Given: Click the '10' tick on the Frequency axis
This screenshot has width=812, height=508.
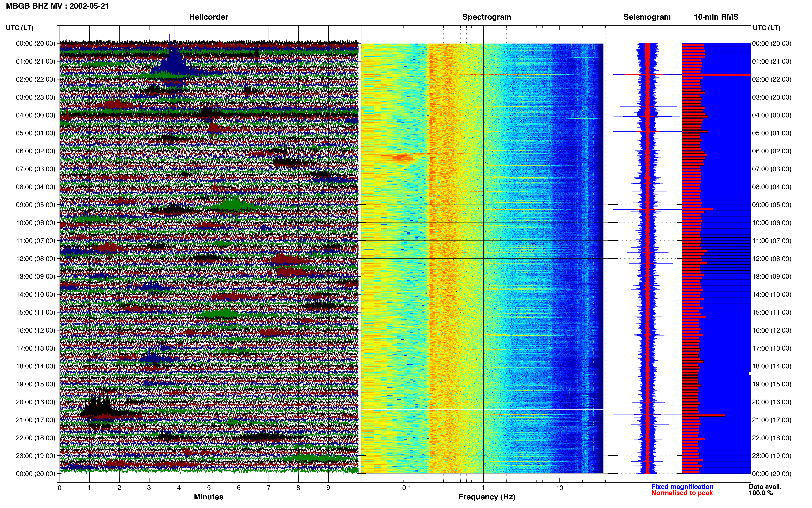Looking at the screenshot, I should coord(559,488).
